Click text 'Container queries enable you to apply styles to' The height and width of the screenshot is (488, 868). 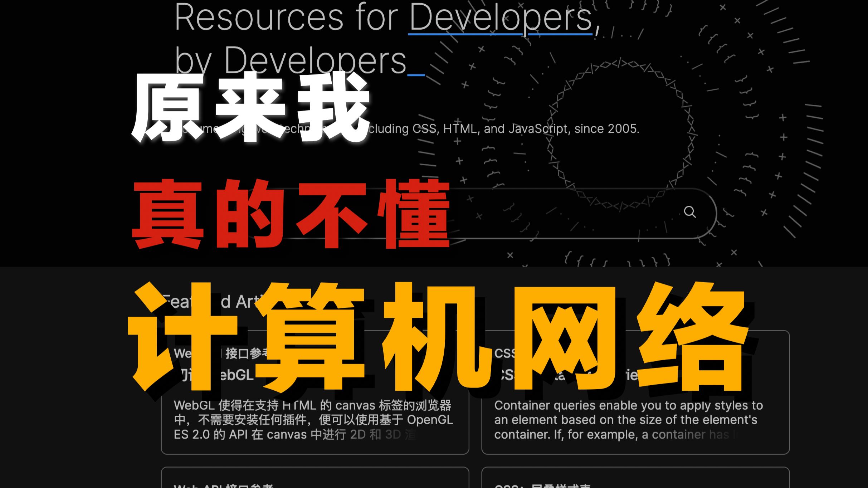click(x=629, y=405)
